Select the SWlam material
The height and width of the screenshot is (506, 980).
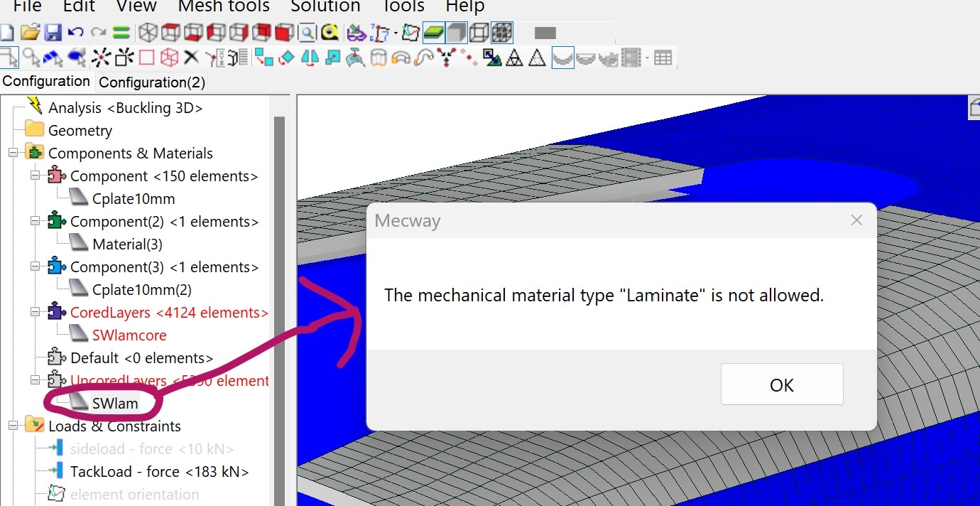click(115, 404)
